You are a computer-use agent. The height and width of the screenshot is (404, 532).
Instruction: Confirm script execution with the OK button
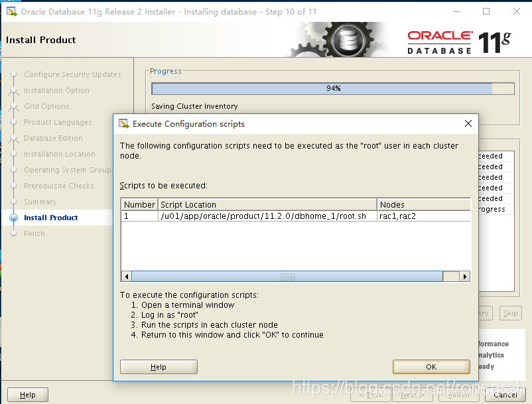point(431,366)
